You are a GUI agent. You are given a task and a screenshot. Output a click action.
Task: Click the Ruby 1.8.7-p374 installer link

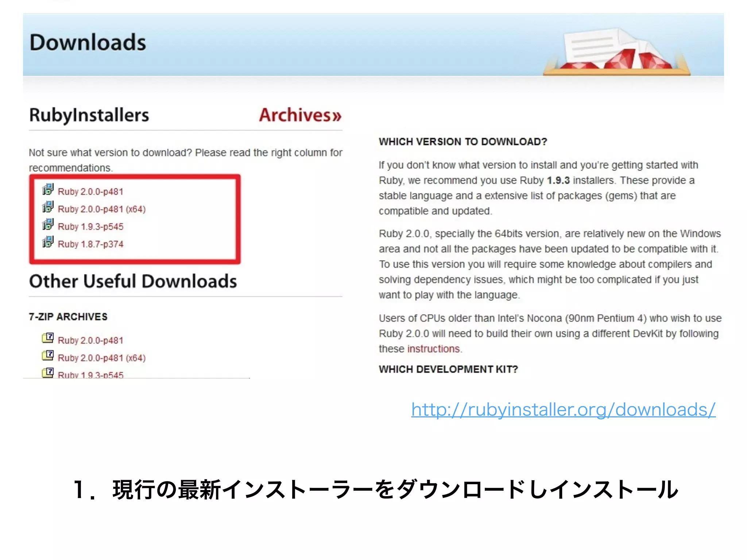90,244
